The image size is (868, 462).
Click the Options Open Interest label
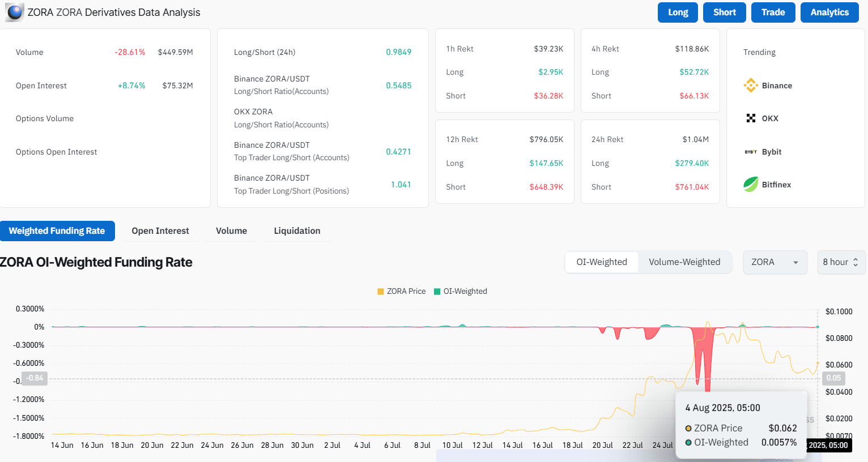(57, 152)
